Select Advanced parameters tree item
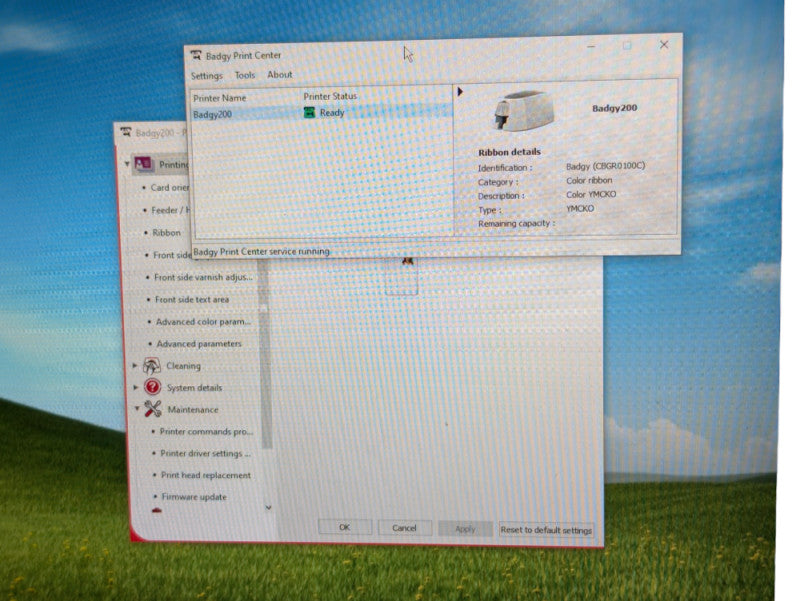The width and height of the screenshot is (800, 601). click(x=199, y=344)
